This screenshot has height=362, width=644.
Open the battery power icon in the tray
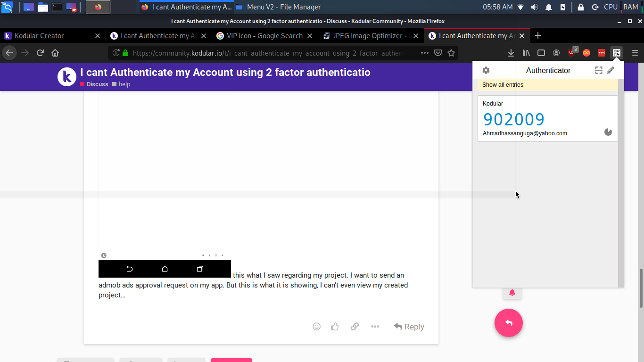coord(563,7)
